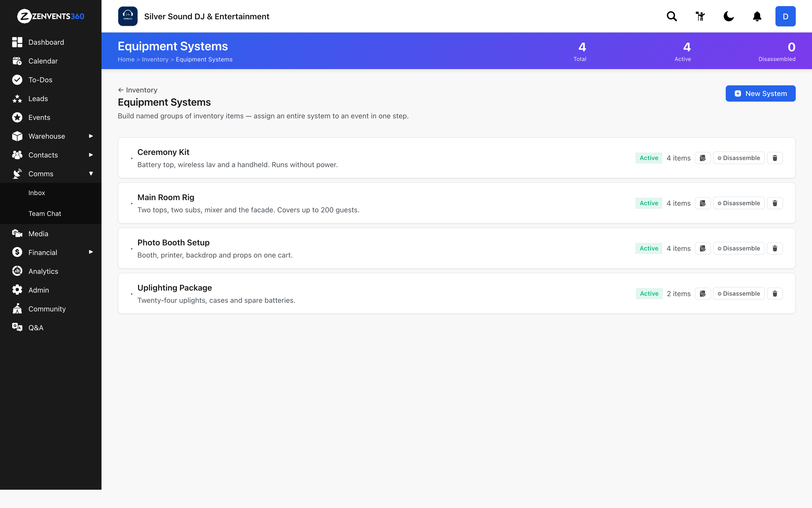
Task: Edit the Main Room Rig system
Action: coord(703,203)
